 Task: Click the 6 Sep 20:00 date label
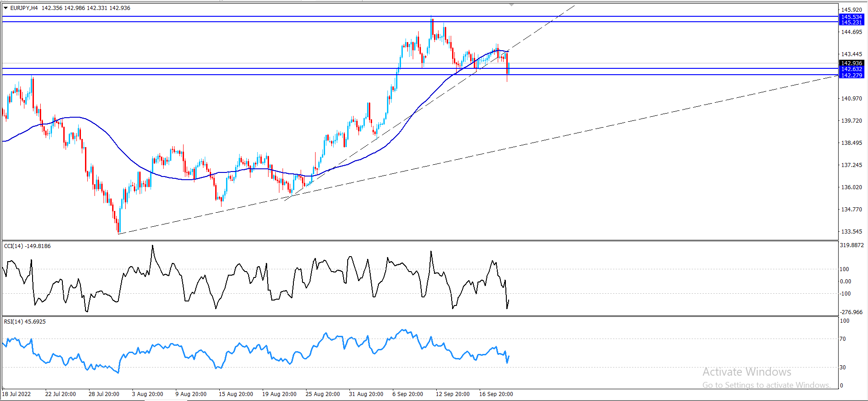click(408, 394)
